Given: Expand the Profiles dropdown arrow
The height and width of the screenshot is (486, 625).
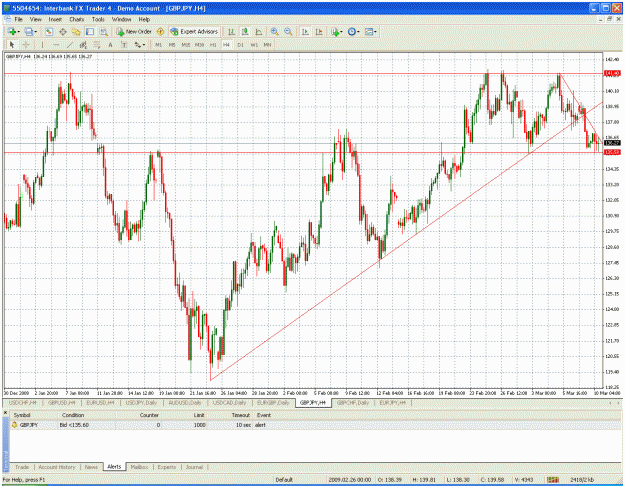Looking at the screenshot, I should [x=35, y=32].
